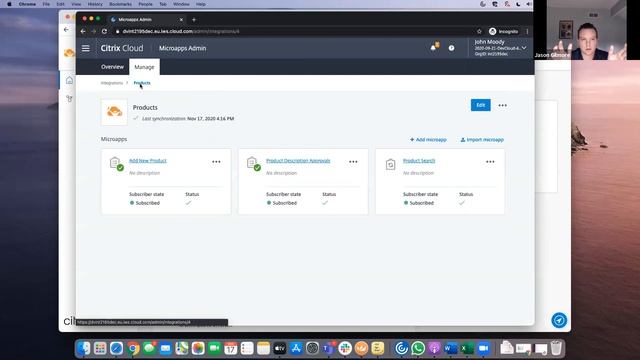Screen dimensions: 640x360
Task: Open the App Store from the dock
Action: [x=296, y=348]
